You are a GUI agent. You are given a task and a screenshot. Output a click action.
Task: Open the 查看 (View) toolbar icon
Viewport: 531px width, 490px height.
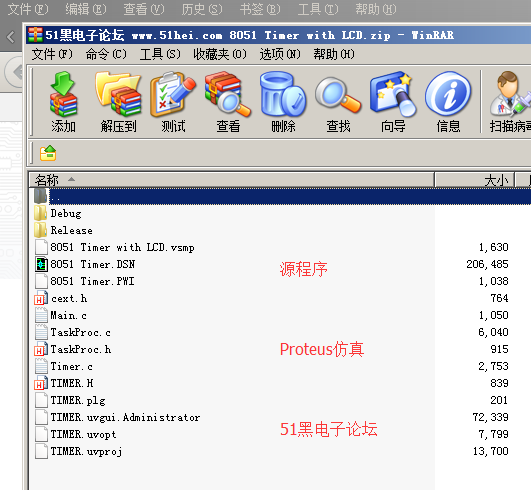(x=228, y=102)
